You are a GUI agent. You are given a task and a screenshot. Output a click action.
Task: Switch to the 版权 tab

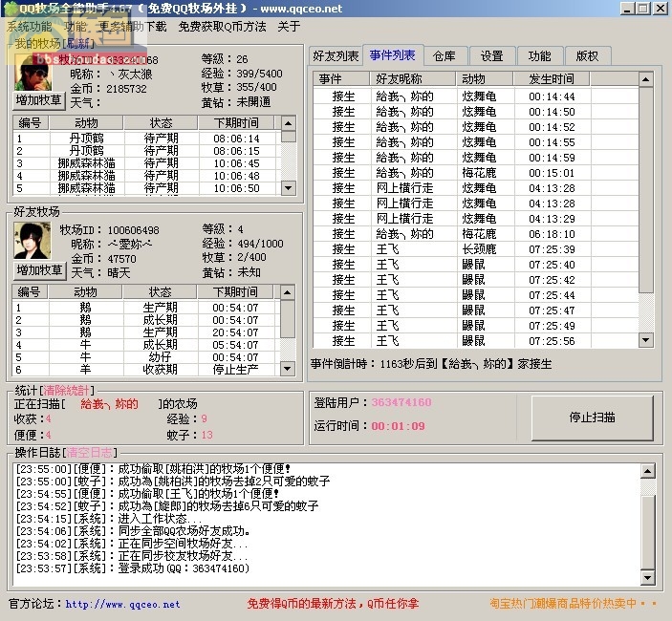pyautogui.click(x=587, y=55)
